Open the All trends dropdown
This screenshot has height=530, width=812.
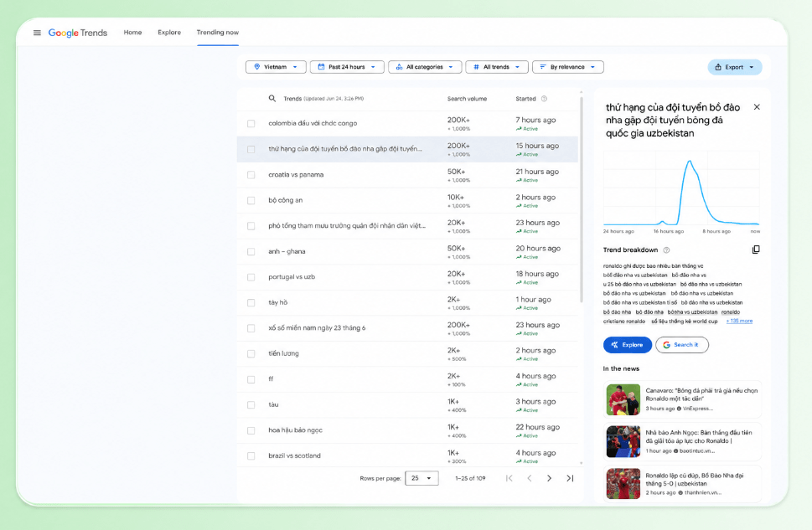[497, 67]
